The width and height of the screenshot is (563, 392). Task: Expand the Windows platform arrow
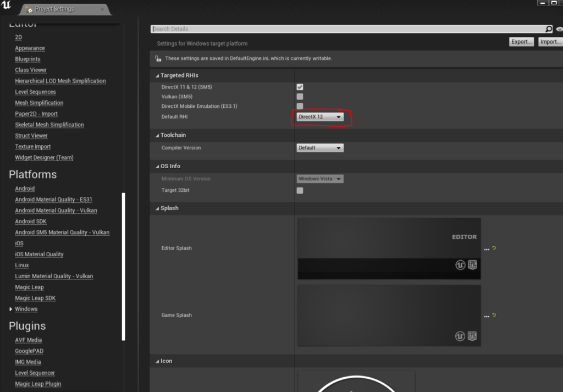(11, 309)
